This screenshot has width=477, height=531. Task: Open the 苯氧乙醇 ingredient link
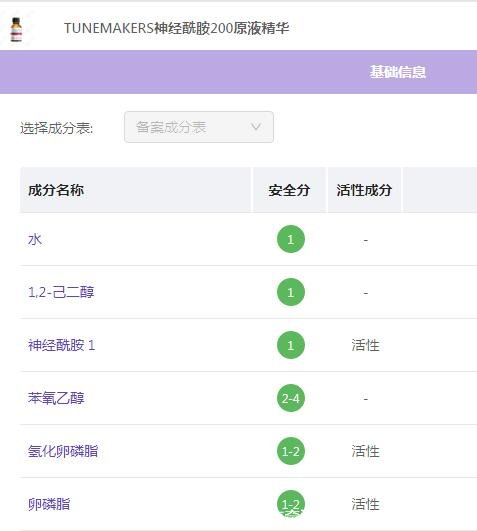56,398
